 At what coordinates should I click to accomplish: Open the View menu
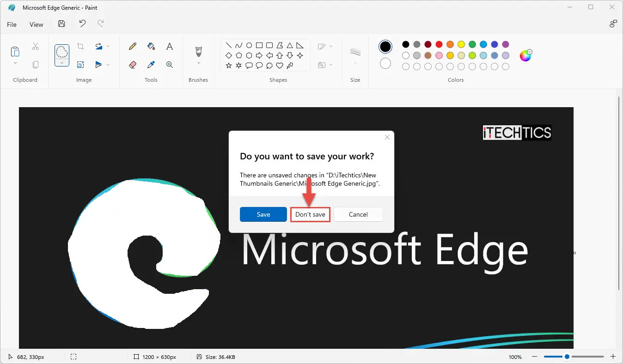pyautogui.click(x=37, y=24)
